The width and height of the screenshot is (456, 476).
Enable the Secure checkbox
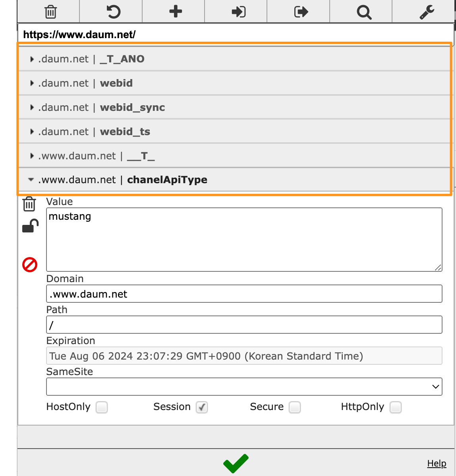click(x=294, y=407)
